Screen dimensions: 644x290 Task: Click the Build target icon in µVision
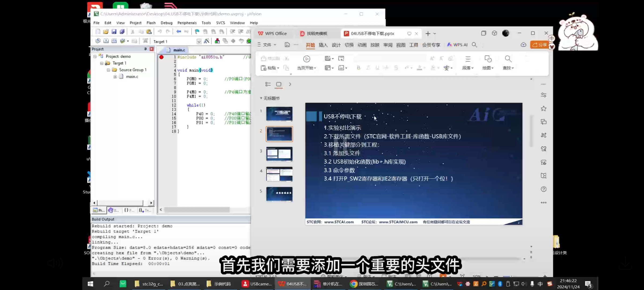click(x=106, y=41)
